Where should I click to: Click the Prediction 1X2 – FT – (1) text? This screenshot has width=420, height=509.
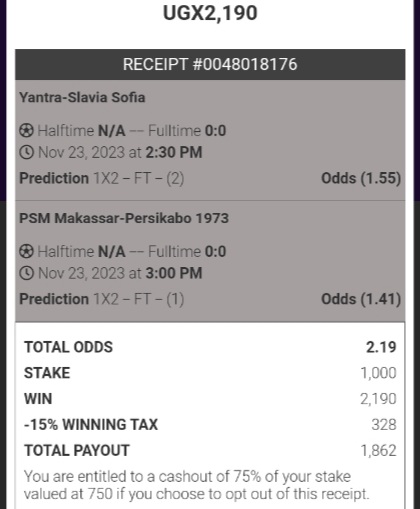tap(102, 299)
